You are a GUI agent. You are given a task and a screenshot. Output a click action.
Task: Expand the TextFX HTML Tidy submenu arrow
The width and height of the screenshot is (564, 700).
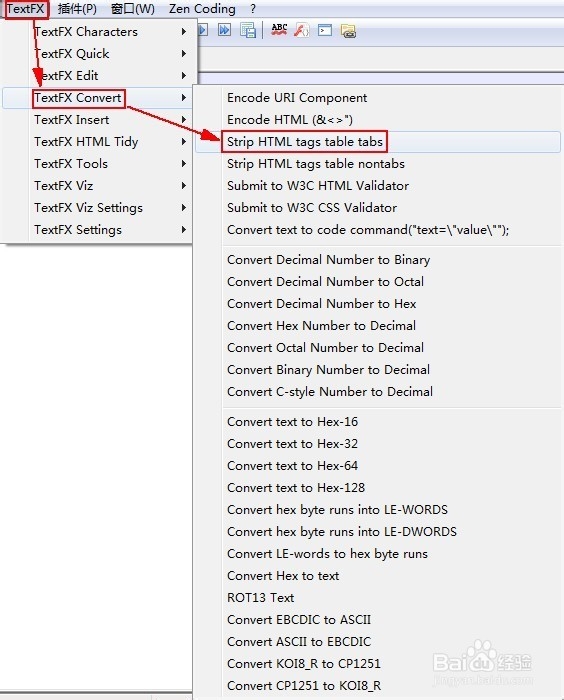(x=184, y=142)
